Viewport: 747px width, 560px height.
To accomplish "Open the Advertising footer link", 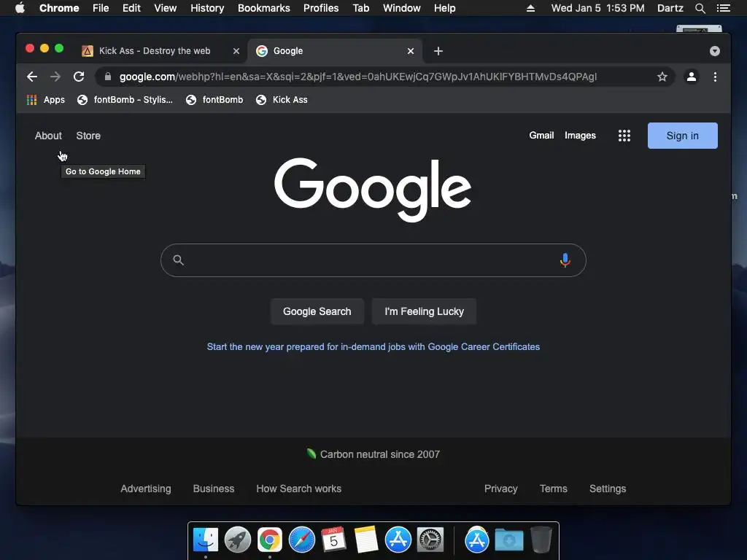I will pyautogui.click(x=146, y=489).
